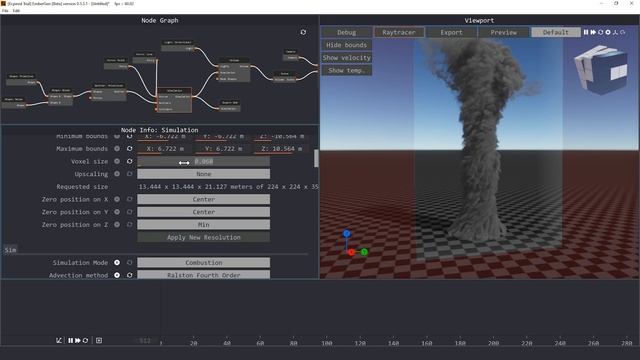Screen dimensions: 640x360
Task: Toggle the Simulation Mode option dot
Action: pyautogui.click(x=117, y=262)
